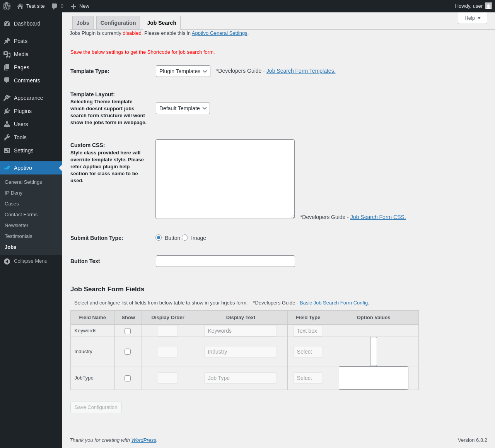Image resolution: width=495 pixels, height=448 pixels.
Task: Open the Test site home icon
Action: (x=20, y=6)
